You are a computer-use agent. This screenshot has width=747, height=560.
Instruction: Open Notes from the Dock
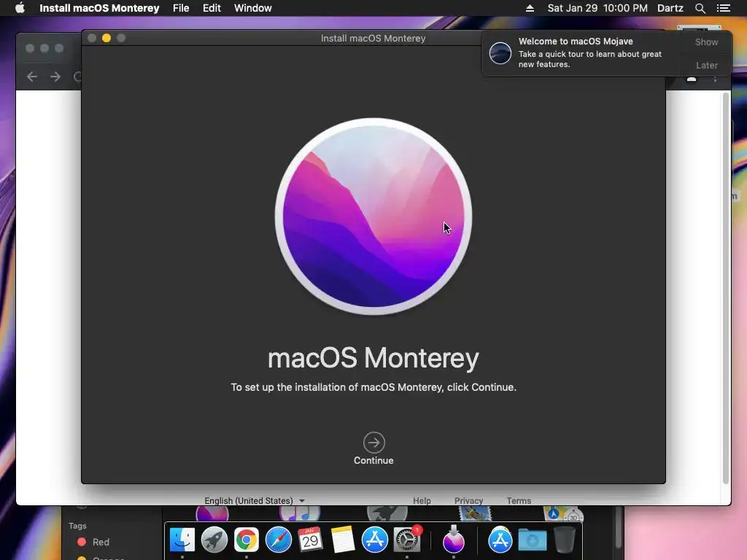343,540
